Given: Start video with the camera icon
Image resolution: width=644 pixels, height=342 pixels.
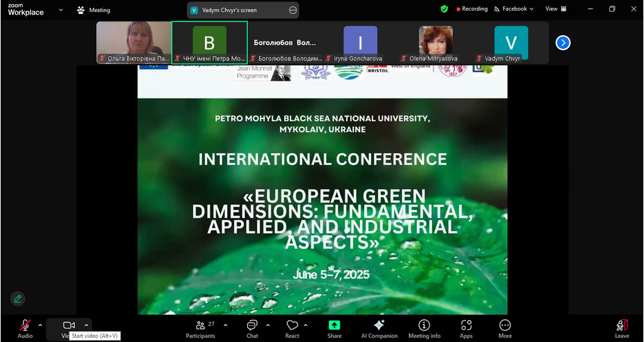Looking at the screenshot, I should coord(69,325).
